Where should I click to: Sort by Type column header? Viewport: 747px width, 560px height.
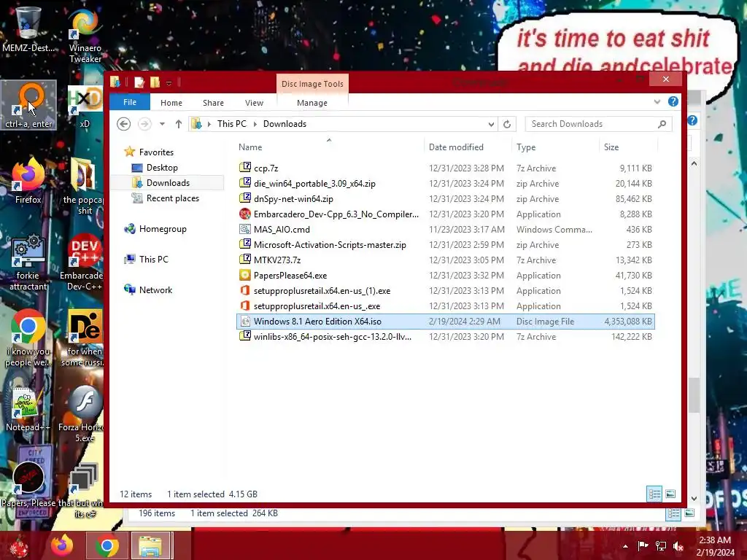click(x=555, y=147)
